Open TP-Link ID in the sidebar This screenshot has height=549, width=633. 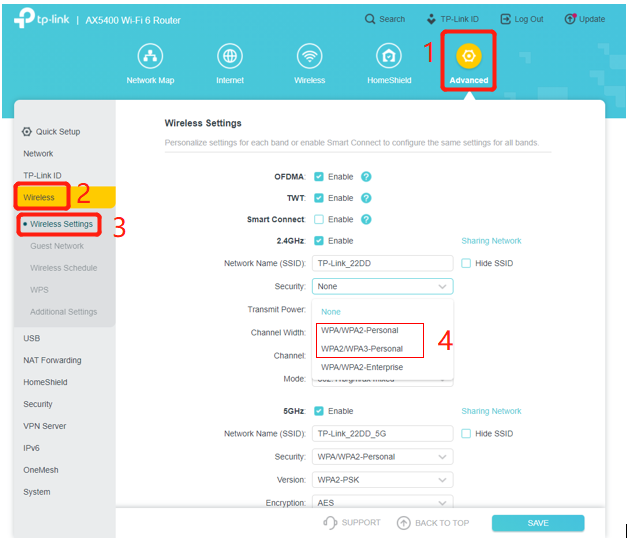tap(42, 176)
